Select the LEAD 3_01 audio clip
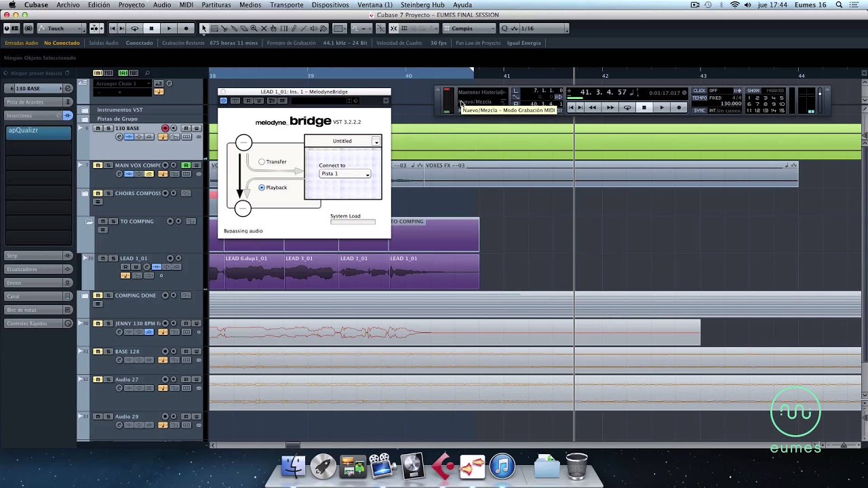The image size is (868, 488). 311,271
